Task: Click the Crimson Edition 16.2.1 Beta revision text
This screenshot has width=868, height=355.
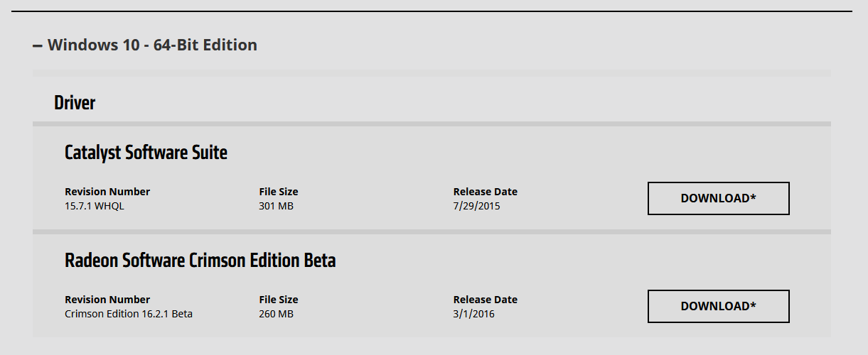Action: click(129, 314)
